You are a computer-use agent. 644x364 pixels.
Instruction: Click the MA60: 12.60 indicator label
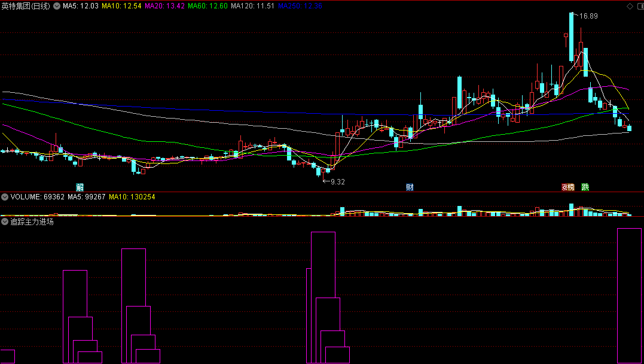[207, 6]
